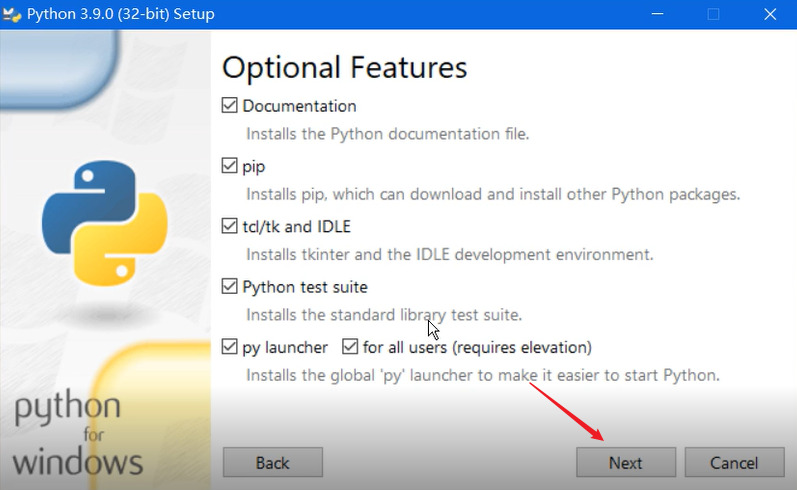The image size is (797, 490).
Task: Click the global 'py' launcher description text
Action: click(483, 375)
